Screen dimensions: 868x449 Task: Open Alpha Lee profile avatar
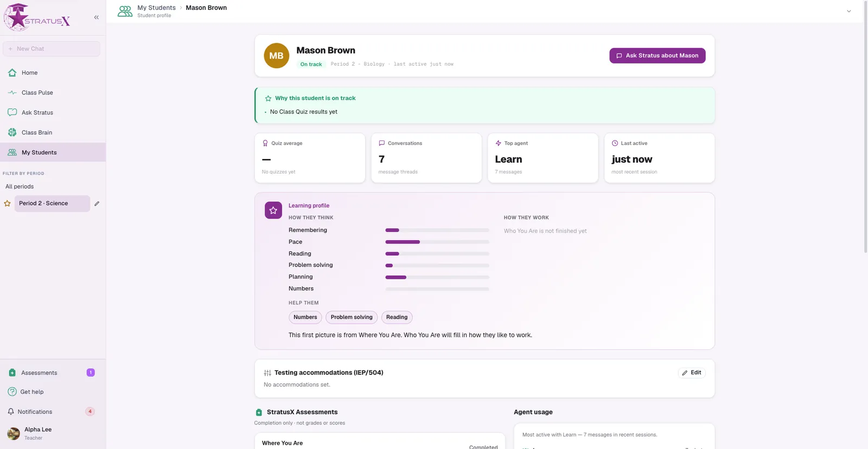coord(14,433)
